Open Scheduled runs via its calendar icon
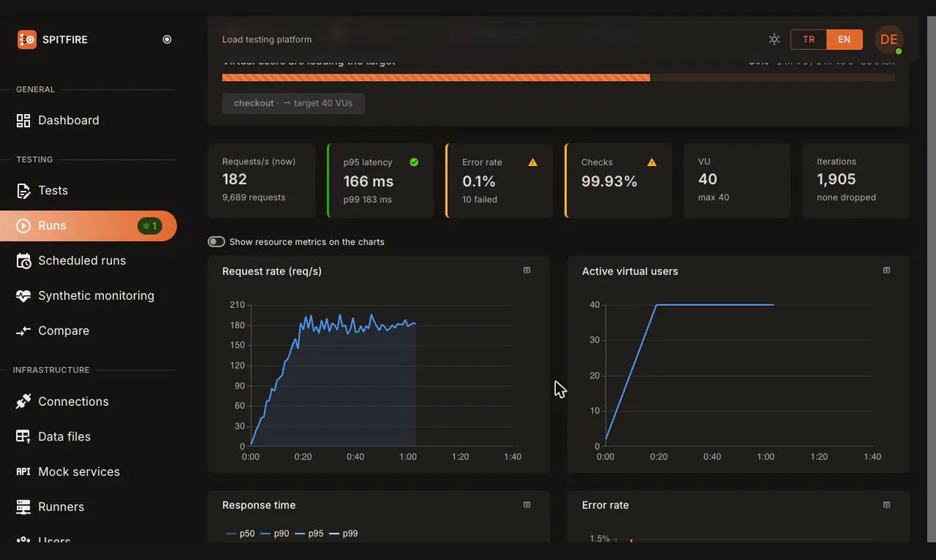936x560 pixels. pos(24,261)
